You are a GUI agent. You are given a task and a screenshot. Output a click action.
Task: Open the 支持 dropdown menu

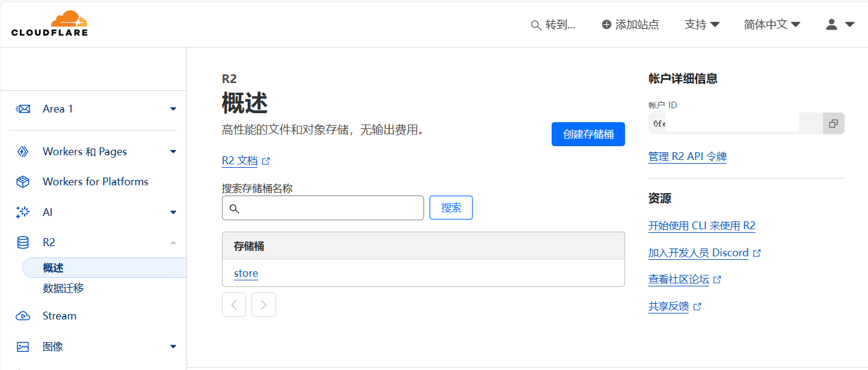(702, 25)
